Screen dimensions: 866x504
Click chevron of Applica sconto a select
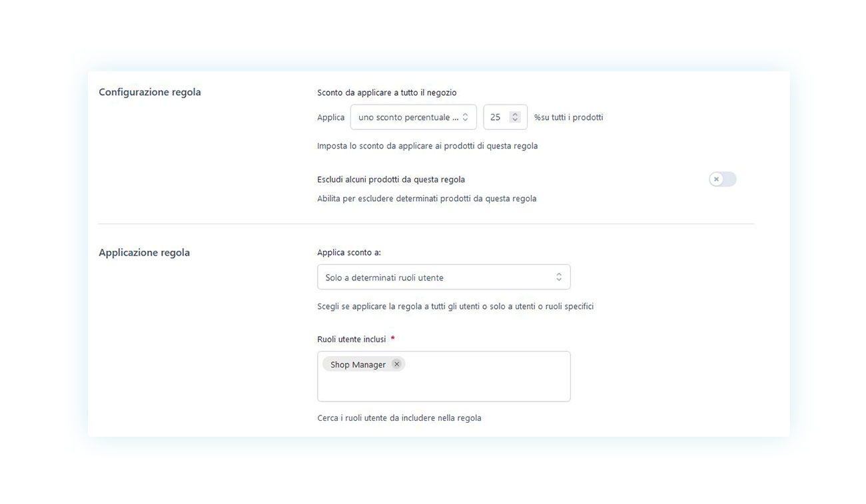pos(559,277)
